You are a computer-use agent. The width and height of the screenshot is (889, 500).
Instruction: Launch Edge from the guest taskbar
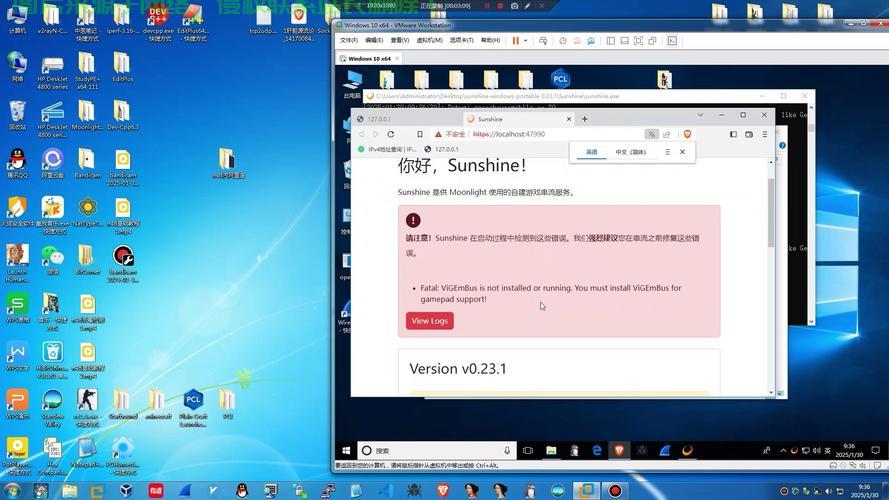click(596, 451)
